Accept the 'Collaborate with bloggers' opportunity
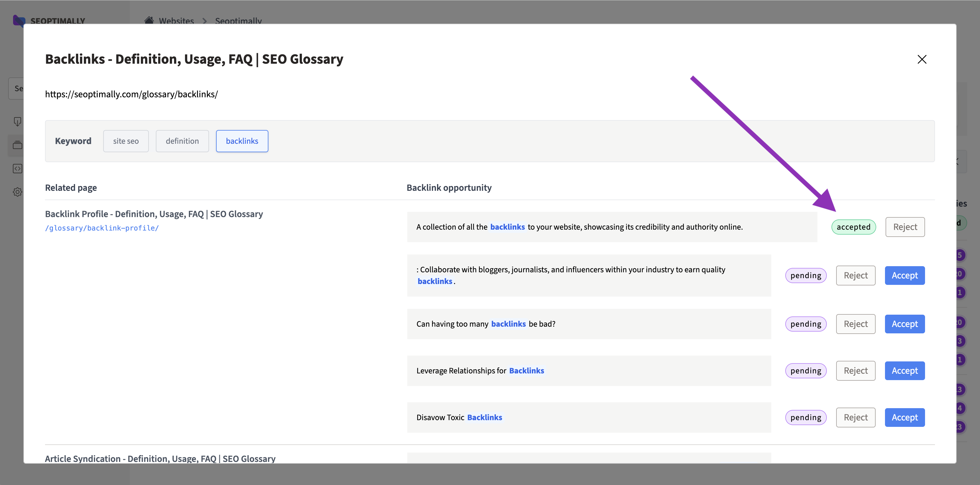Viewport: 980px width, 485px height. (904, 276)
